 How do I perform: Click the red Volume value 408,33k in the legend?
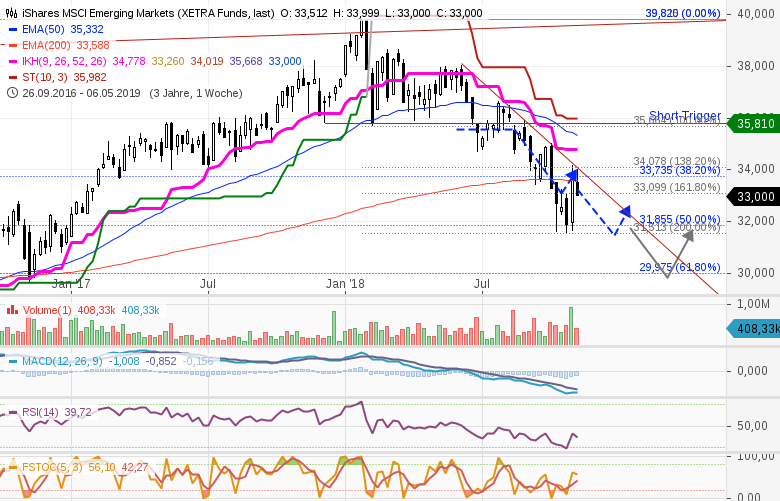(96, 310)
